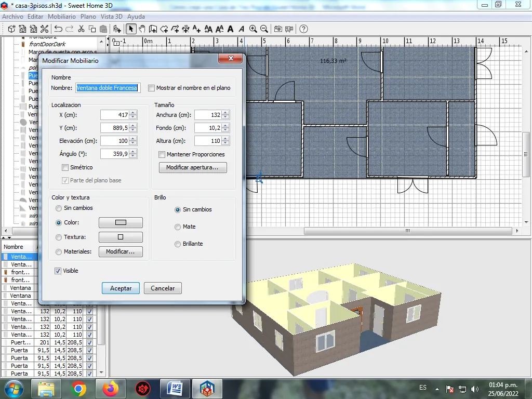This screenshot has height=399, width=532.
Task: Open the Vista 3D menu
Action: pos(112,17)
